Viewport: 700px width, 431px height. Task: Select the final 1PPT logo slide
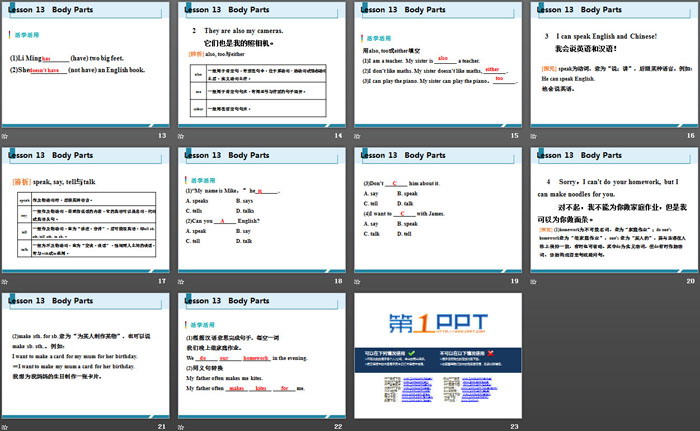[x=437, y=354]
